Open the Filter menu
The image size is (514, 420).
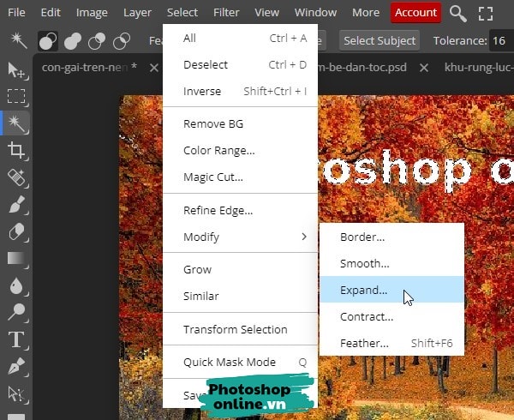(x=226, y=13)
